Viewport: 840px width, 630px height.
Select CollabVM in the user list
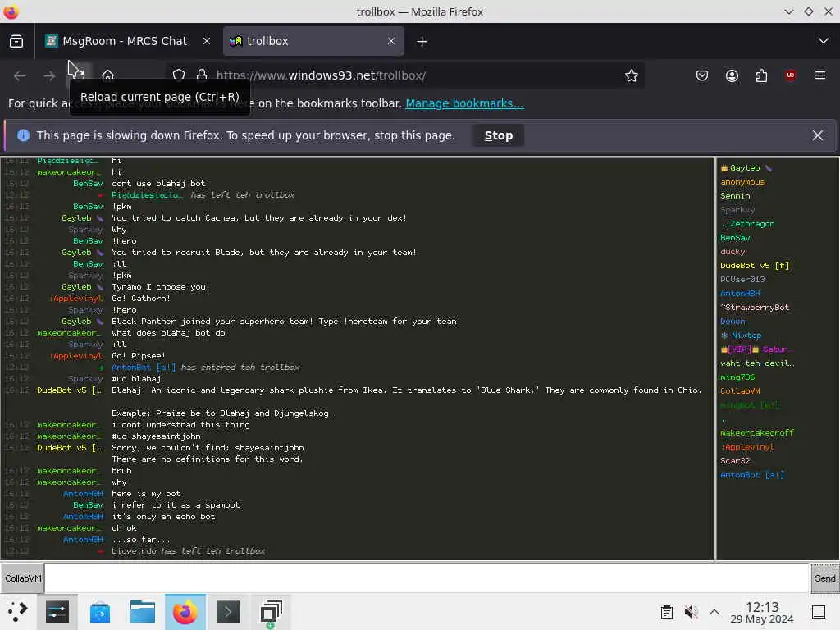point(741,391)
